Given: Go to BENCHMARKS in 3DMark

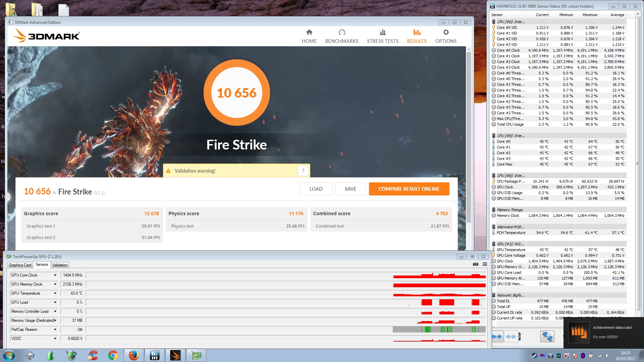Looking at the screenshot, I should (x=341, y=36).
